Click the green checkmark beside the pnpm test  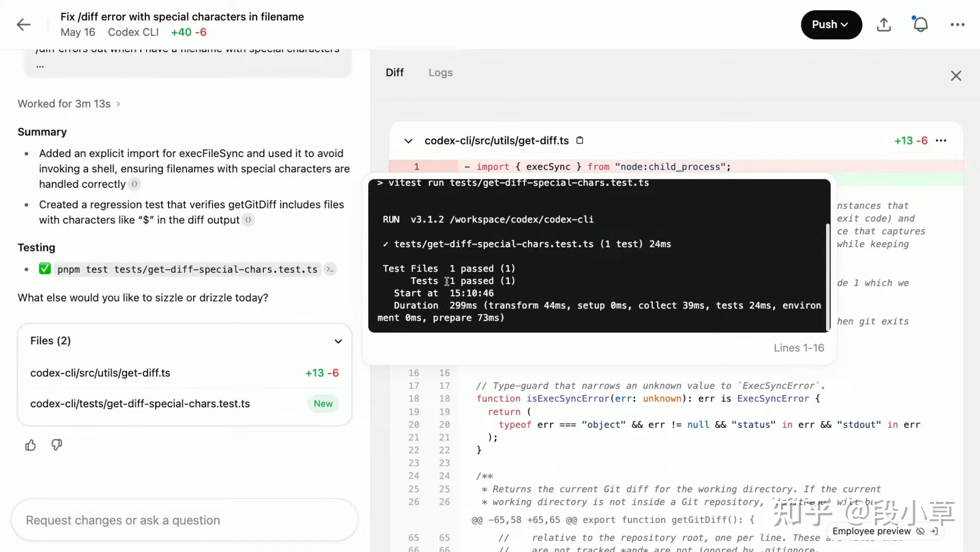click(x=45, y=269)
